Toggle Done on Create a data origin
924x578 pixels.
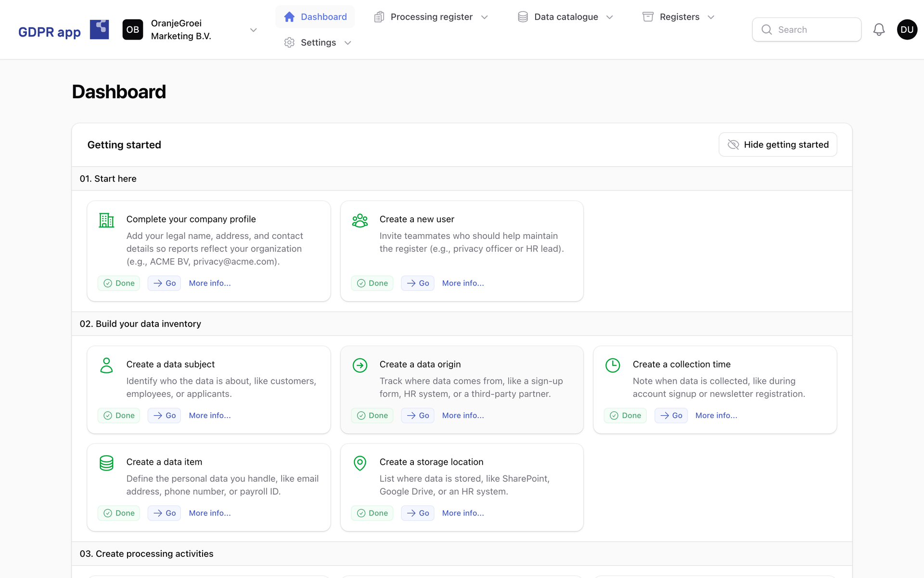(x=372, y=415)
